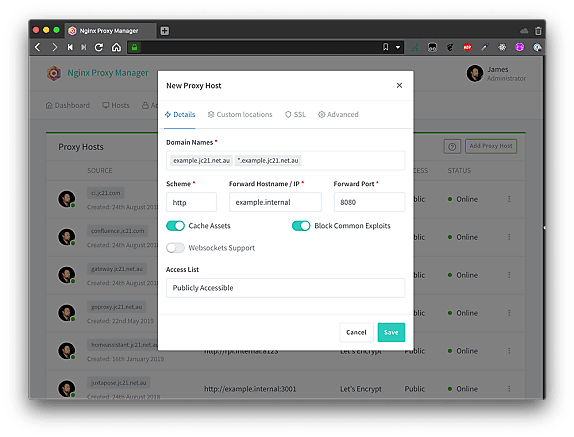
Task: Click avatar in goproxy.jc21.net.au row
Action: 67,313
